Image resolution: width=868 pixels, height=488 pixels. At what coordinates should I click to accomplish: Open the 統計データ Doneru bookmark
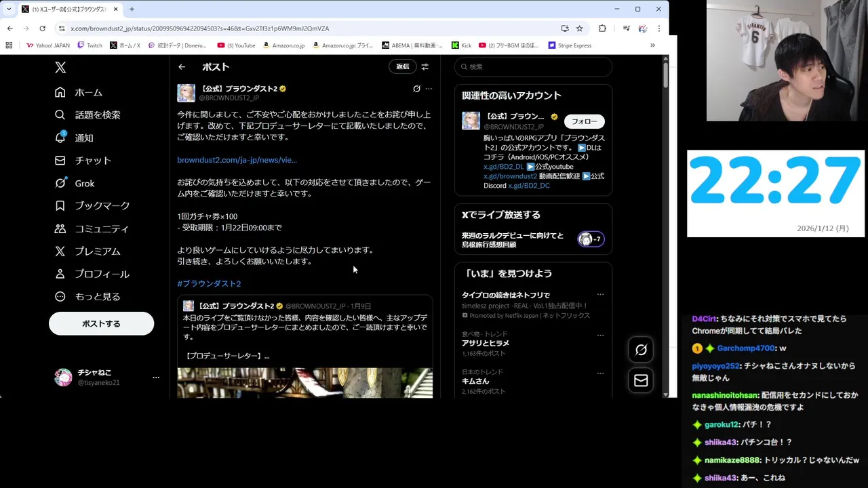click(177, 45)
